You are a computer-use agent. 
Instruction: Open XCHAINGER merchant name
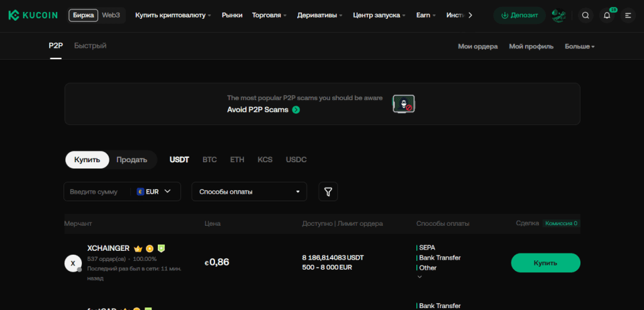point(108,248)
